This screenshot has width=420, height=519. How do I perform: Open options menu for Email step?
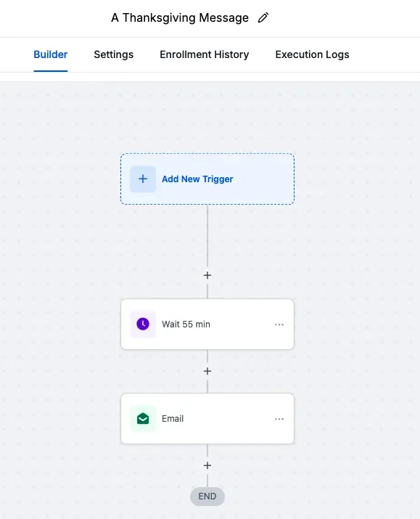pyautogui.click(x=279, y=419)
